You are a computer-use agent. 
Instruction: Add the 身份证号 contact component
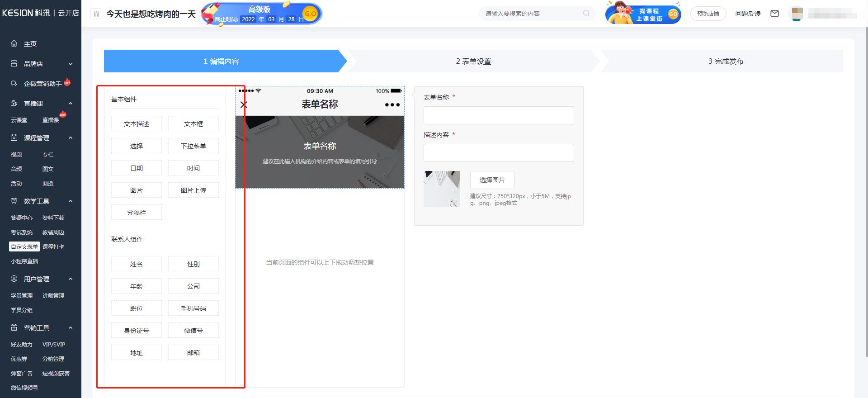(137, 331)
